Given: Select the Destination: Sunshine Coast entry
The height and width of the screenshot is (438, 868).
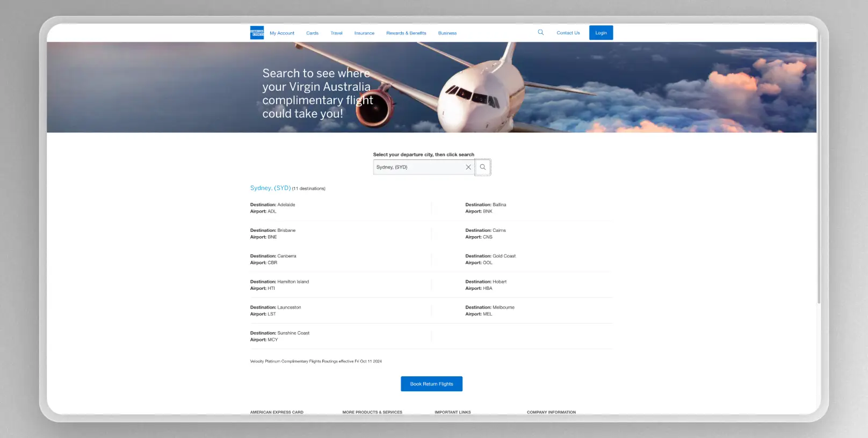Looking at the screenshot, I should (x=280, y=333).
